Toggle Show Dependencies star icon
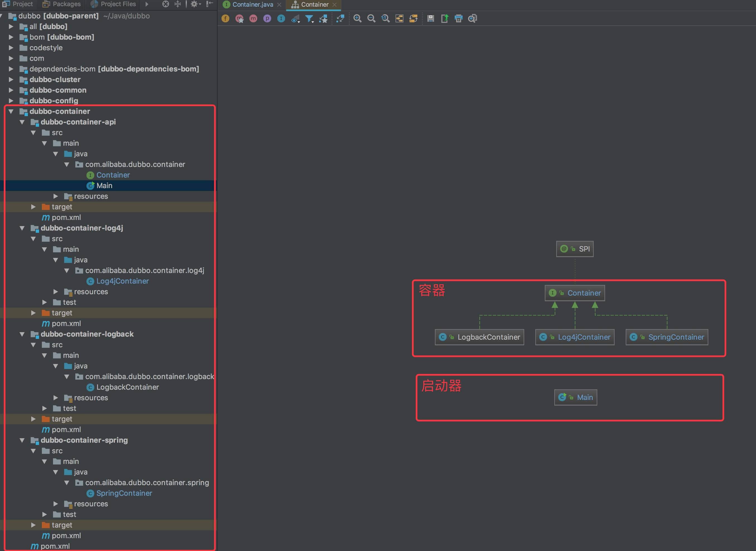Viewport: 756px width, 551px height. point(323,19)
